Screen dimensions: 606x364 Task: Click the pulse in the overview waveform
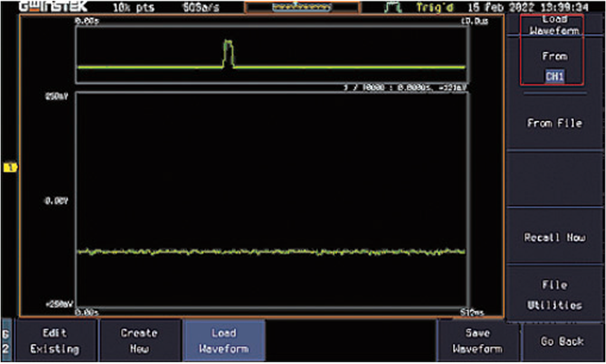(228, 54)
